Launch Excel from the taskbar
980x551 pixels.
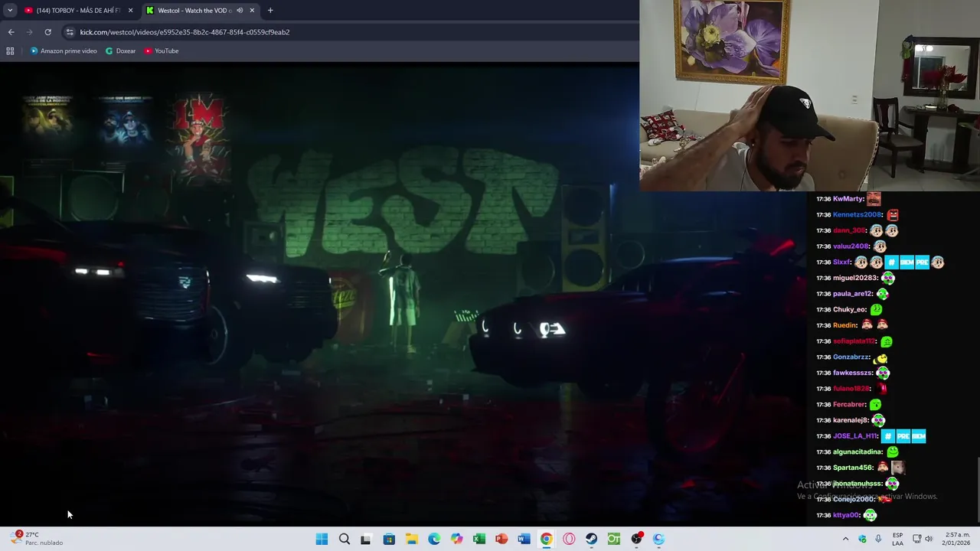click(x=479, y=539)
